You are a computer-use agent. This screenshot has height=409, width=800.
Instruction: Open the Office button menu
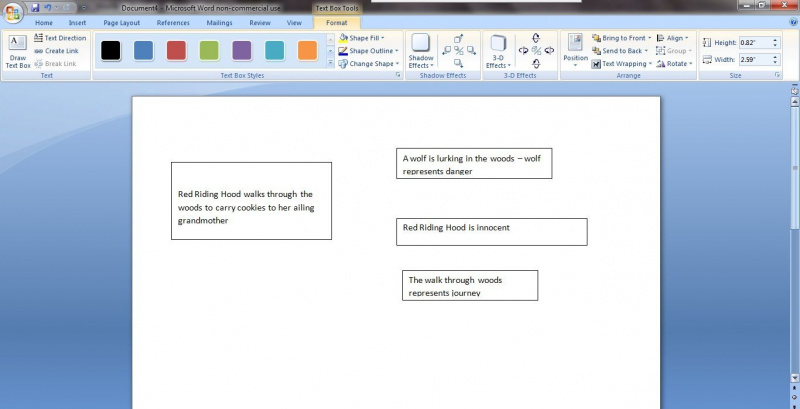click(x=12, y=13)
